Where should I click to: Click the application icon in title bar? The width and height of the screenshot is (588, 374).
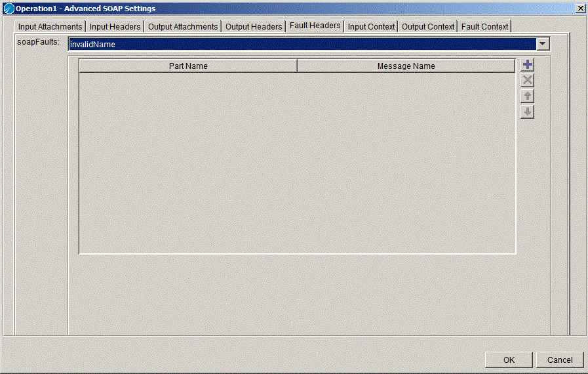click(9, 9)
